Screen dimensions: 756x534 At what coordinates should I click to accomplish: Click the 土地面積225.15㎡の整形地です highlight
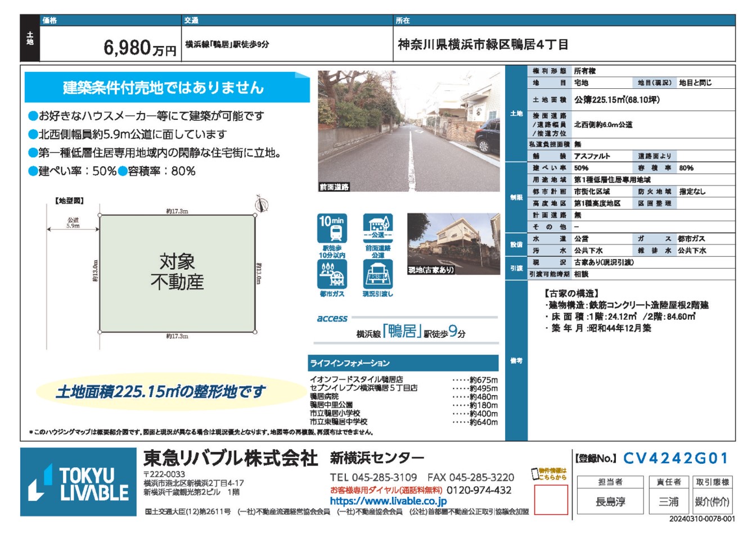(x=160, y=392)
